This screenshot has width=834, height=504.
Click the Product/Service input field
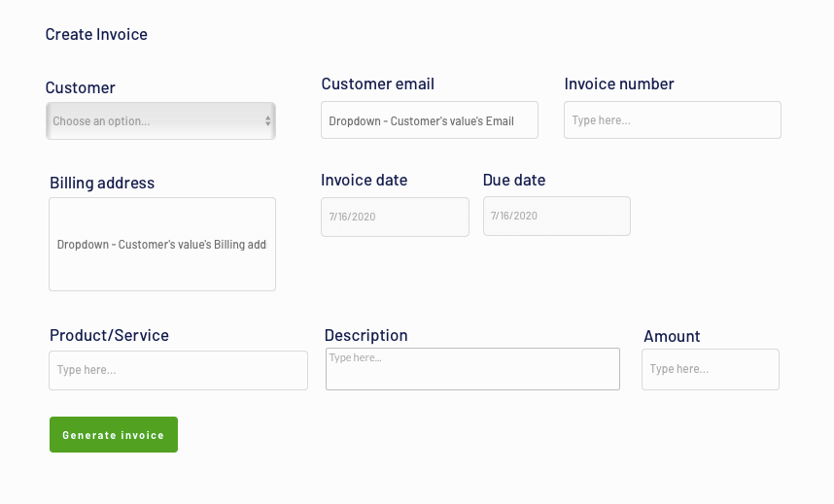178,370
